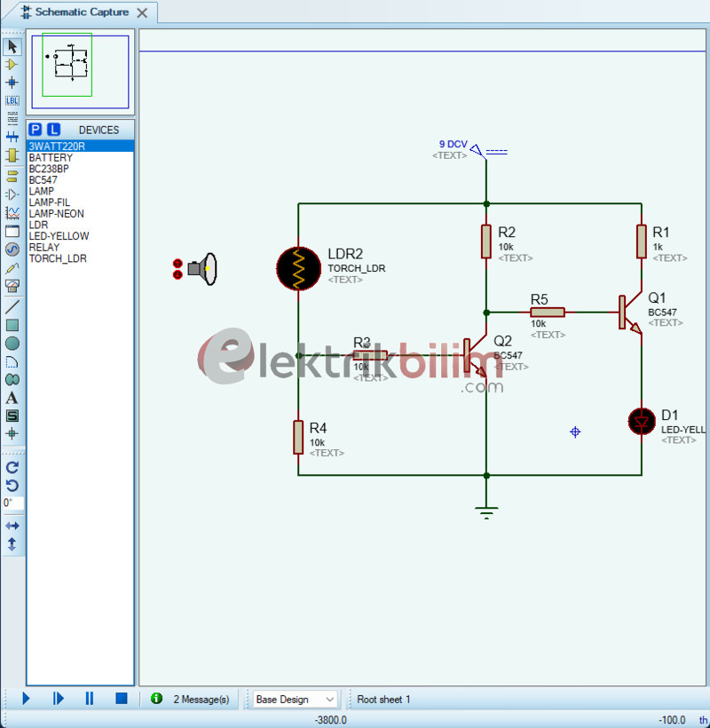Toggle horizontal mirror for placement

tap(12, 526)
